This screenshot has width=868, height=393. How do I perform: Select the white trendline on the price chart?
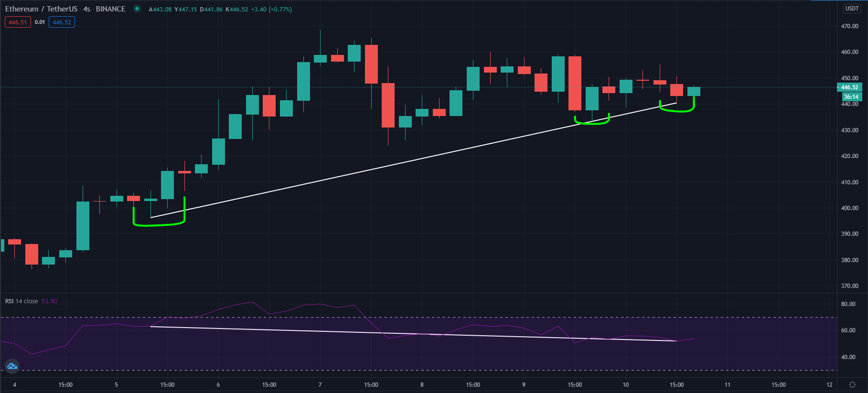(414, 160)
